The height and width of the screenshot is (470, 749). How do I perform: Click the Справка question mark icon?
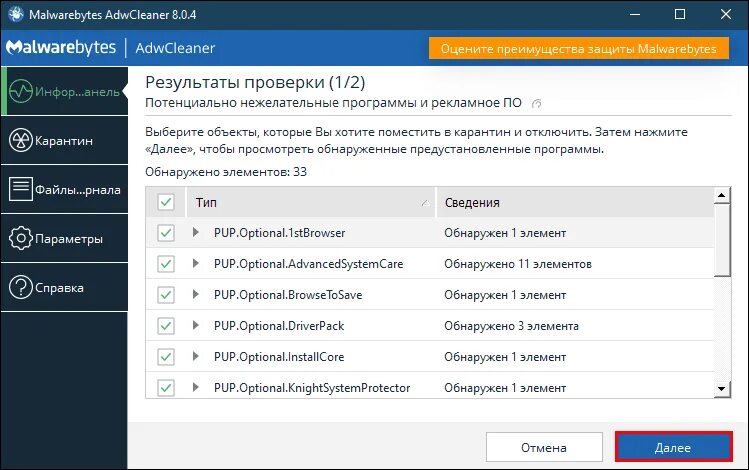coord(21,288)
